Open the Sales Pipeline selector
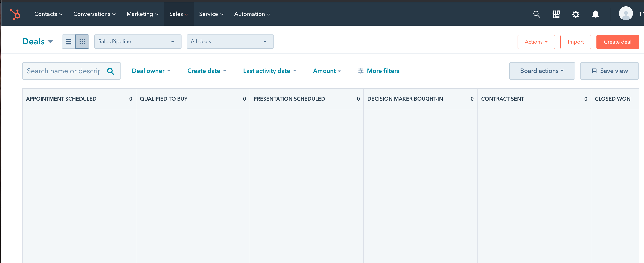This screenshot has height=263, width=644. [138, 41]
